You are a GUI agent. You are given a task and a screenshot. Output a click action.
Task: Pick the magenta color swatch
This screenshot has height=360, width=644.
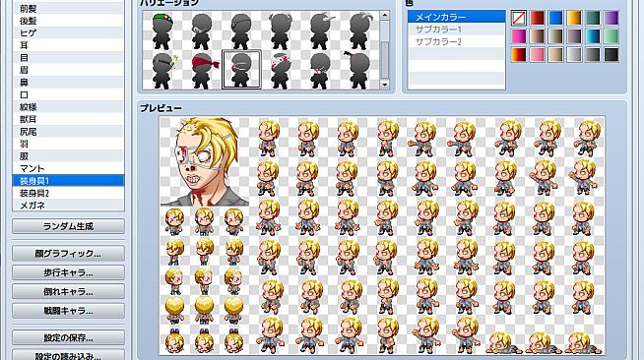[x=519, y=36]
